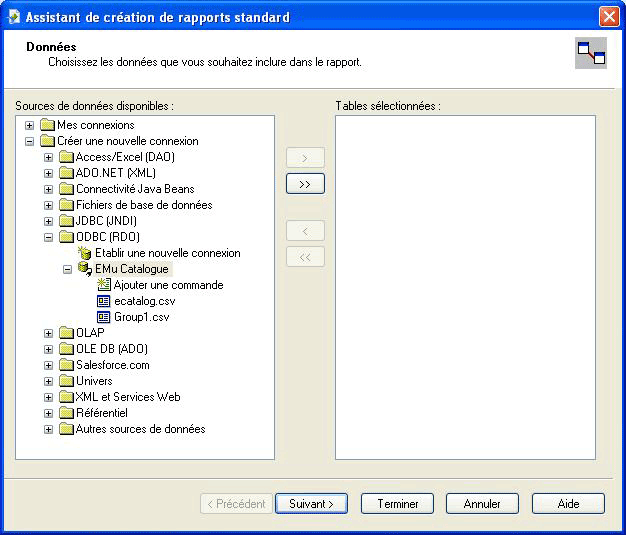Expand the Salesforce.com node
This screenshot has width=626, height=535.
48,365
